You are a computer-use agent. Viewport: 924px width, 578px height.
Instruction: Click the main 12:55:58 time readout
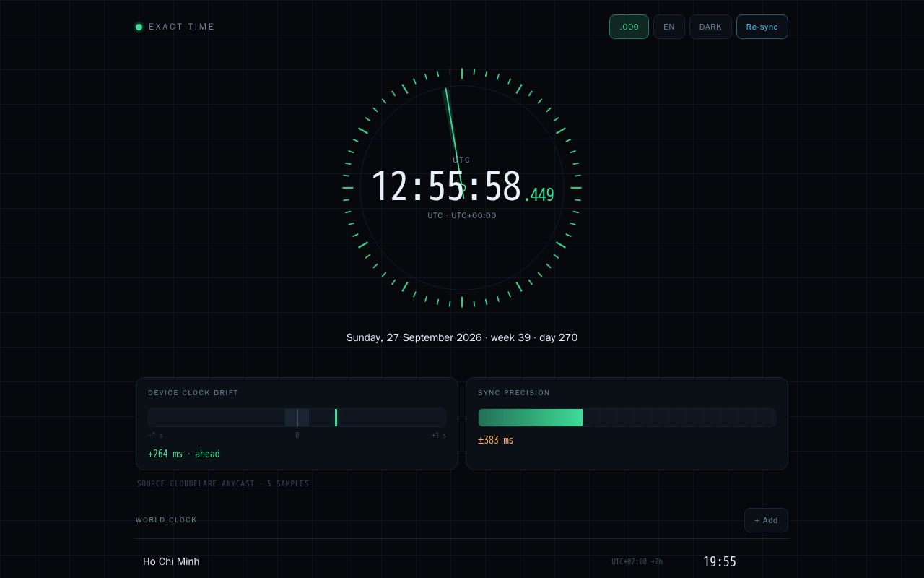click(446, 187)
